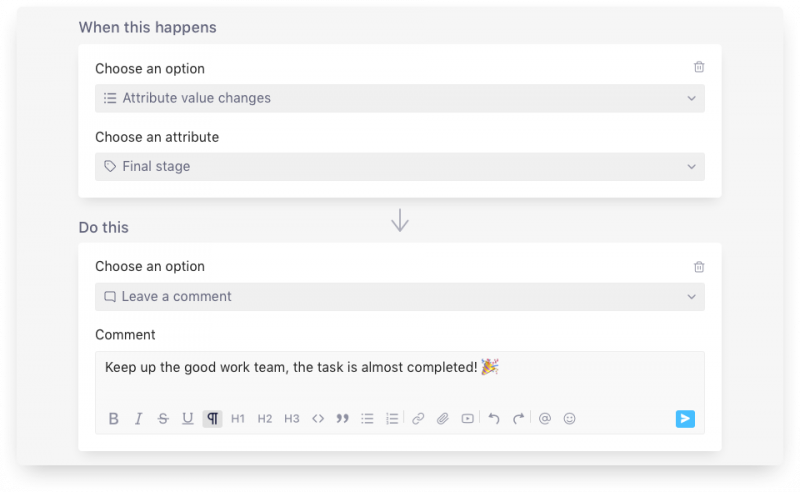Undo the last comment edit
Image resolution: width=800 pixels, height=492 pixels.
click(493, 419)
